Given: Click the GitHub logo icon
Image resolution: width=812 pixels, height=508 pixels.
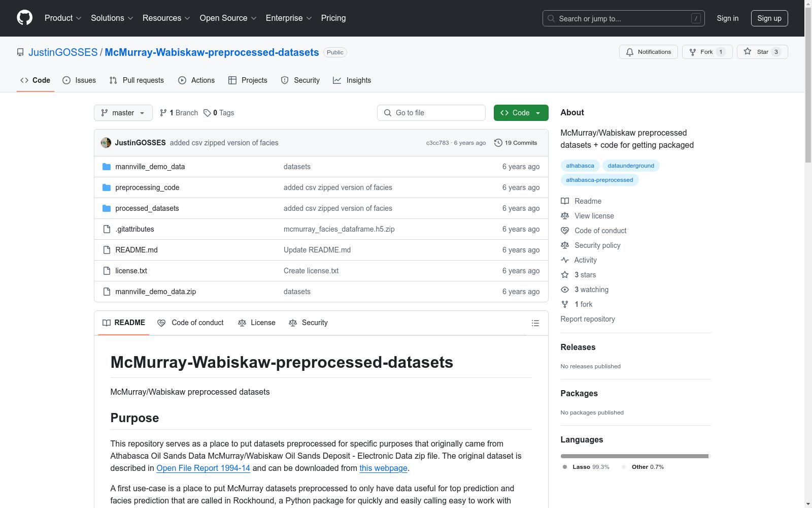Looking at the screenshot, I should [24, 18].
